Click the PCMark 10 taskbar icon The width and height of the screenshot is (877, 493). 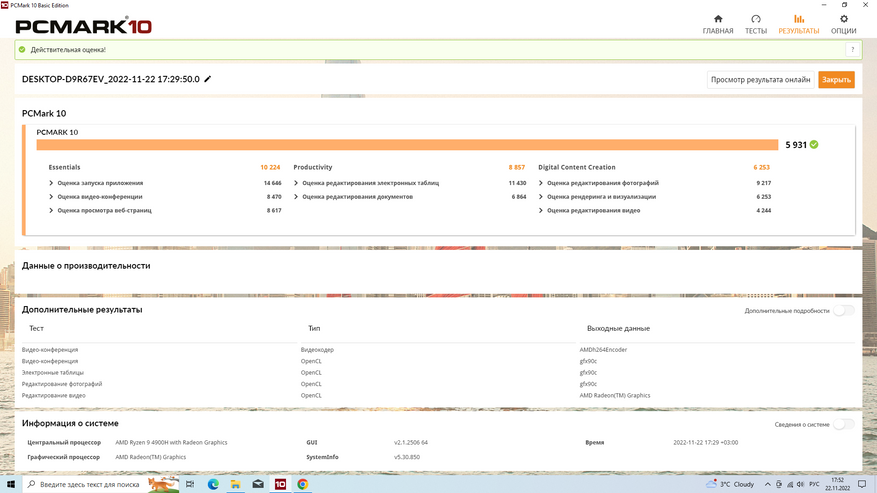click(280, 484)
